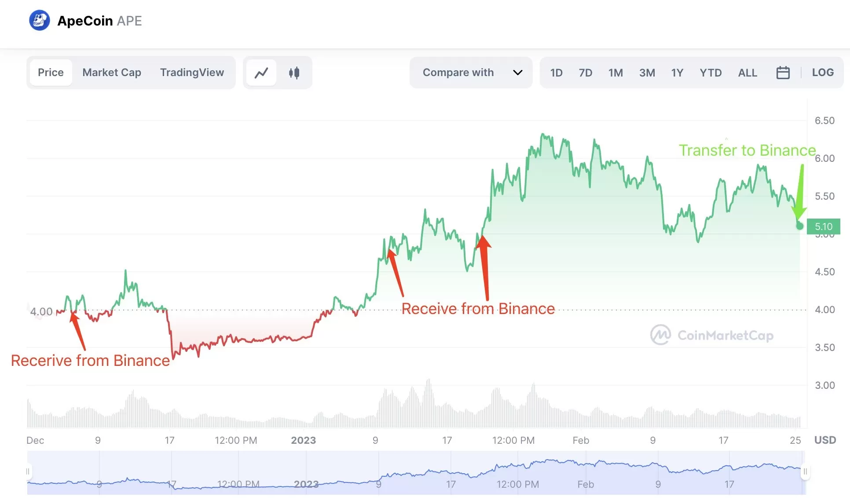Open the TradingView tab
Viewport: 850px width, 504px height.
[192, 73]
